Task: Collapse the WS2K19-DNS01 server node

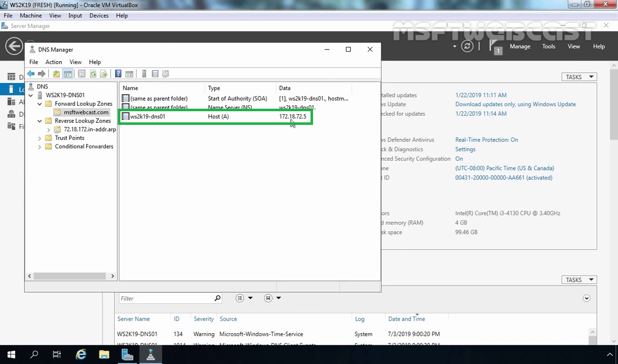Action: click(31, 95)
